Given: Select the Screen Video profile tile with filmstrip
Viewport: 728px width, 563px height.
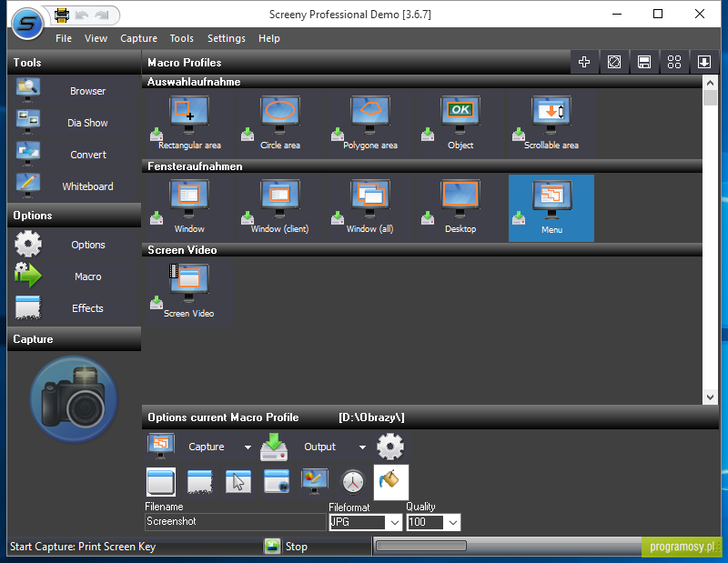Looking at the screenshot, I should pyautogui.click(x=188, y=292).
